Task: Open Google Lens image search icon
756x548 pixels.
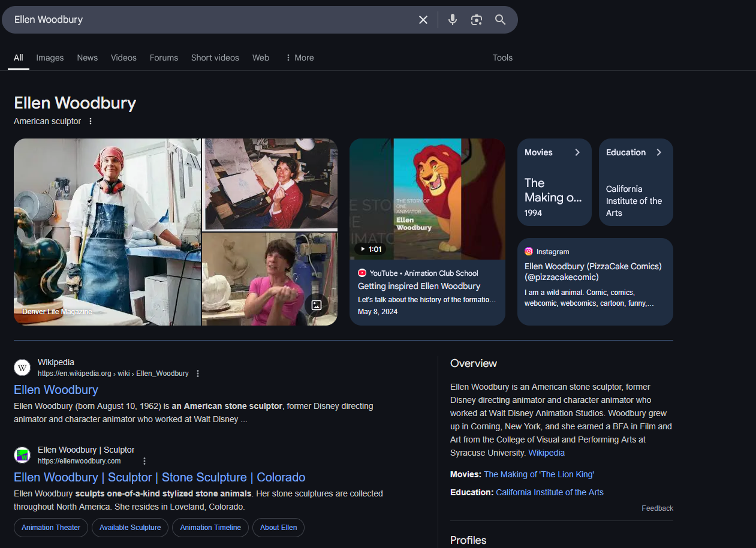Action: coord(477,20)
